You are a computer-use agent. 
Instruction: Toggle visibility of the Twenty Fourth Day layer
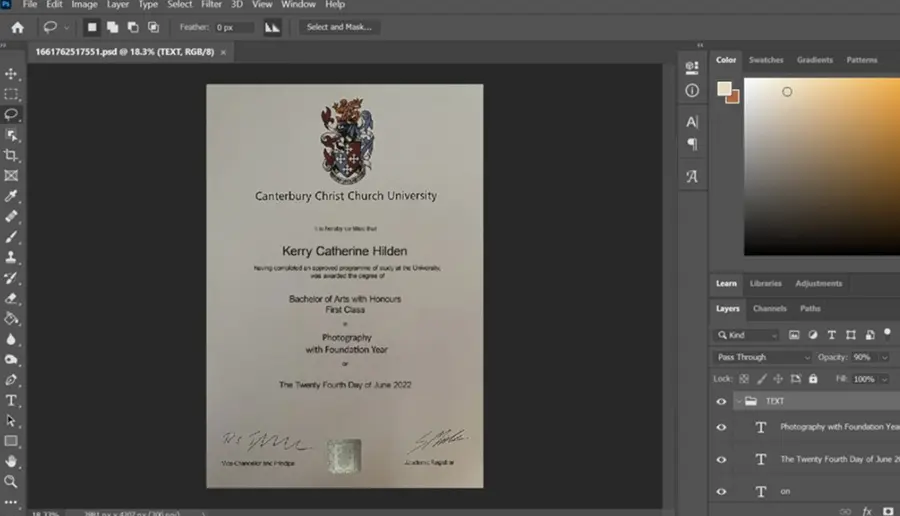[721, 459]
